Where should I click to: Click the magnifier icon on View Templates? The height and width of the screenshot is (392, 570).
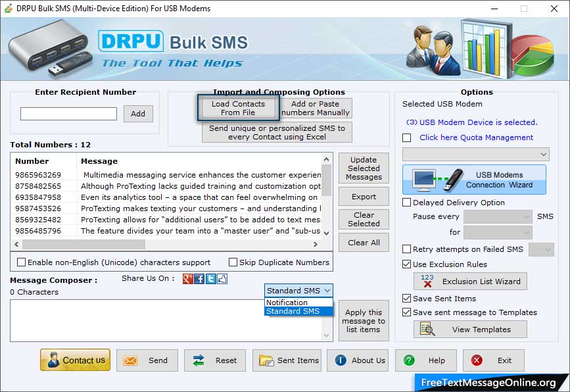pyautogui.click(x=427, y=329)
